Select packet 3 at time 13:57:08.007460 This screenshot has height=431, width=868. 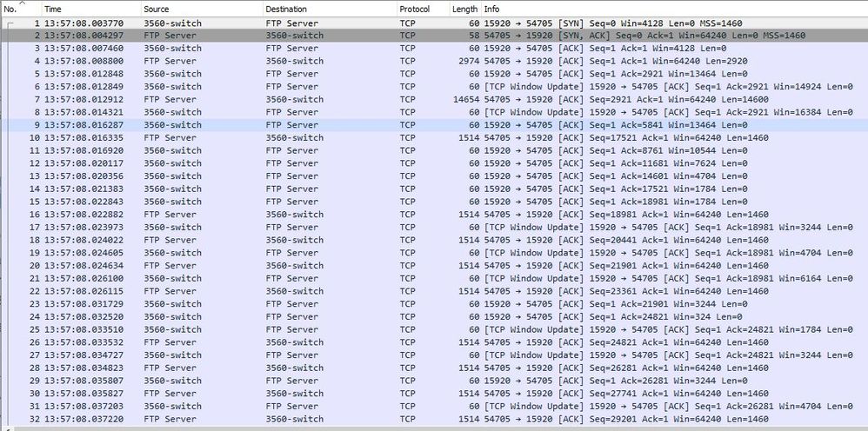tap(435, 48)
